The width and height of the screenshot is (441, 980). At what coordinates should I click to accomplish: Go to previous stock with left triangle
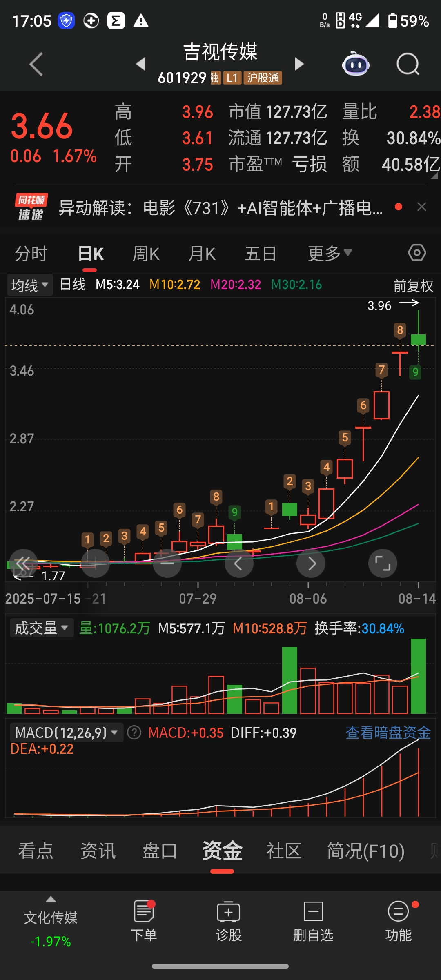click(x=141, y=64)
